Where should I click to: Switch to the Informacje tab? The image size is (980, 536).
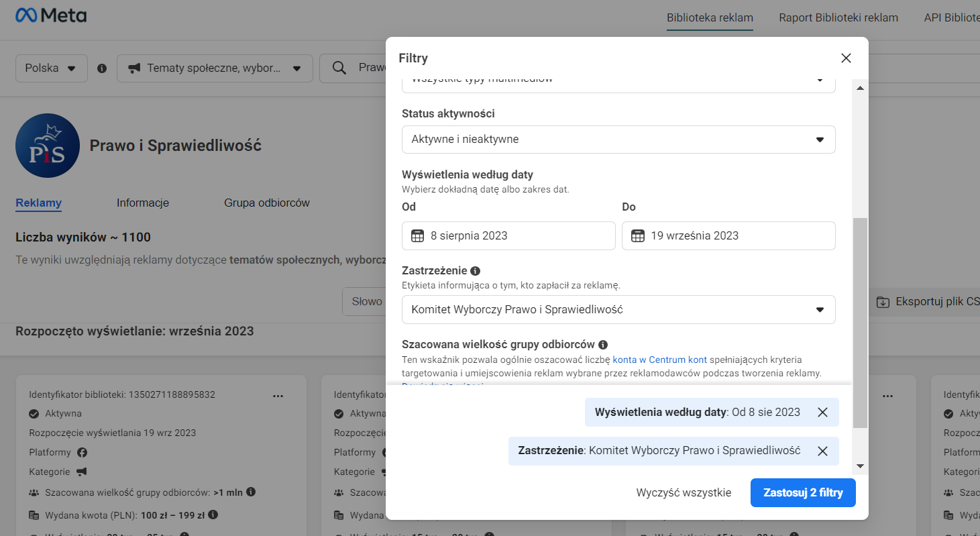tap(143, 203)
